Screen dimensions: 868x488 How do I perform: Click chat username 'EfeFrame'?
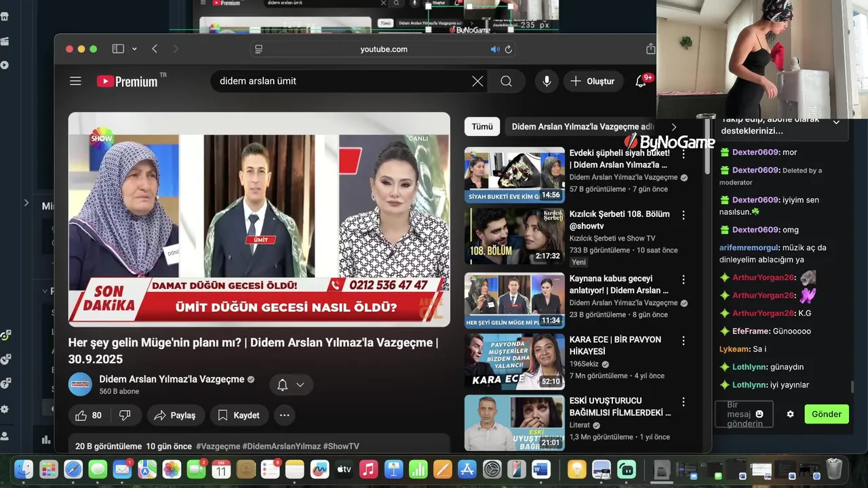(x=751, y=331)
